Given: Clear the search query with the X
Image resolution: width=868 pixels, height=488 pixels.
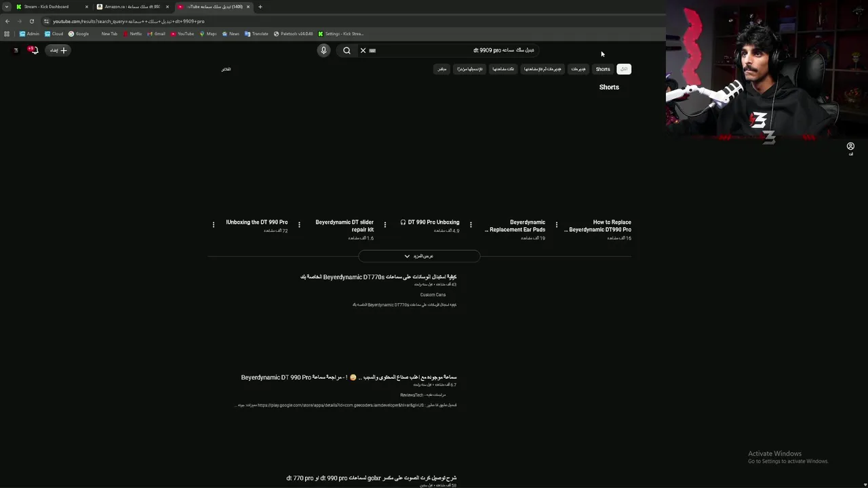Looking at the screenshot, I should [363, 50].
